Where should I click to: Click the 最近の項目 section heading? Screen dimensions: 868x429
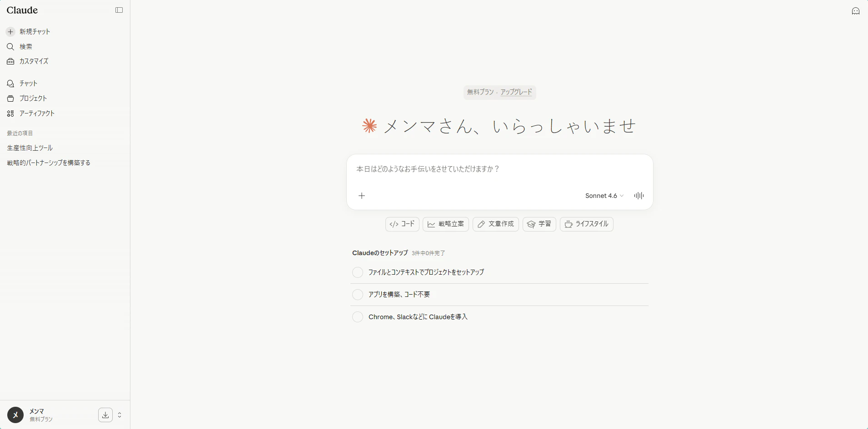(20, 133)
